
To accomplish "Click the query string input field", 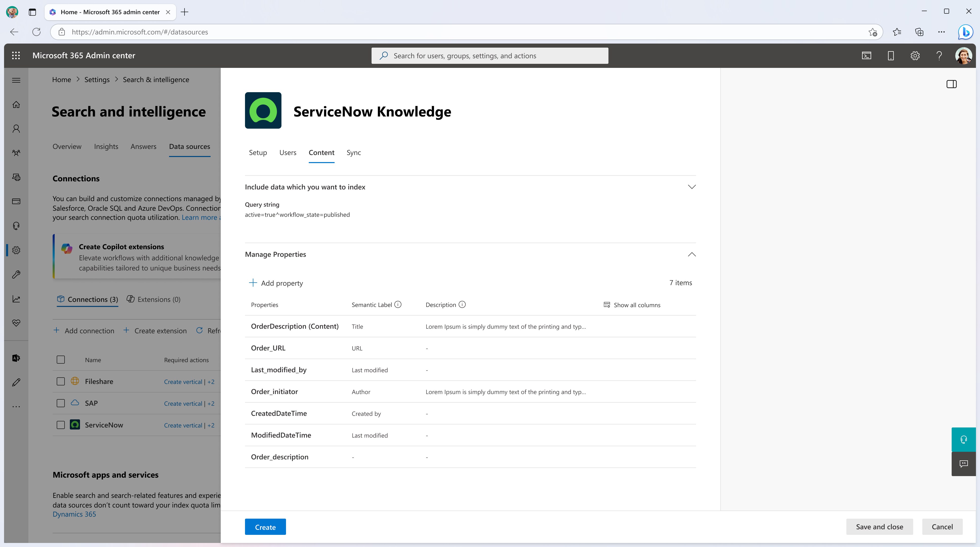I will (297, 214).
